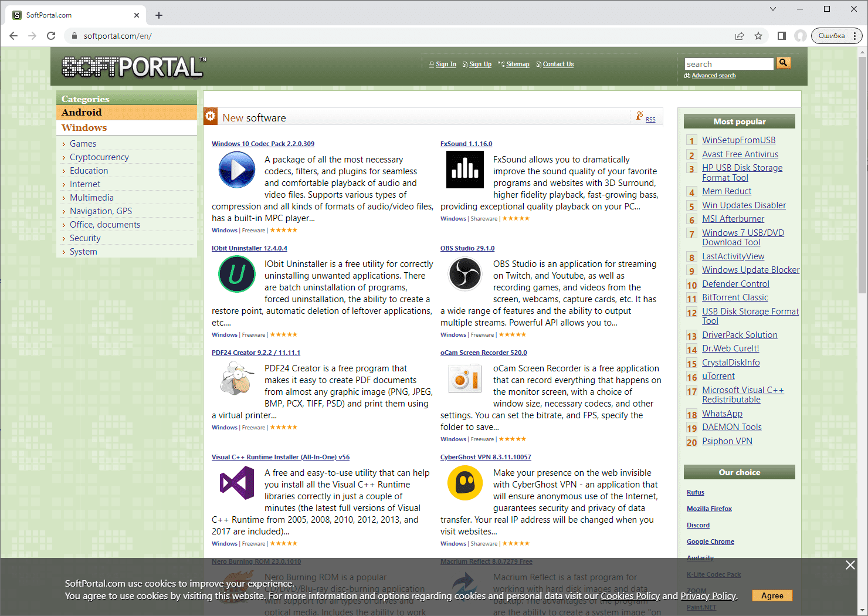Click the Sign In link
Image resolution: width=868 pixels, height=616 pixels.
(446, 65)
